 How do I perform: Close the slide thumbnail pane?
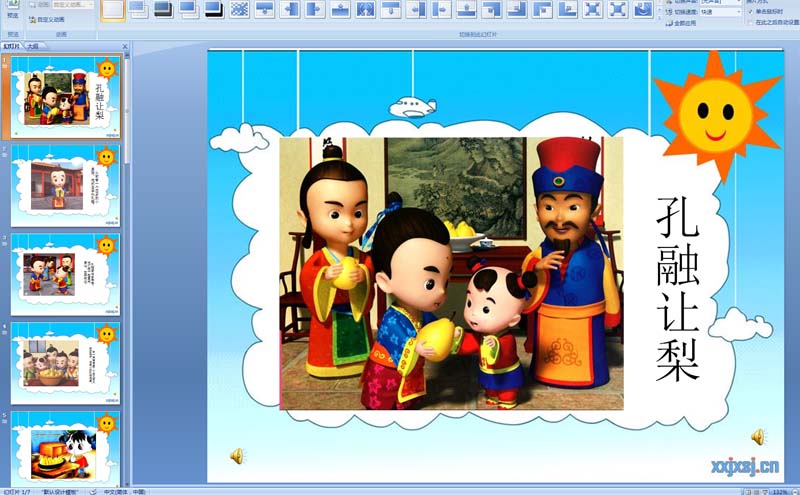(x=125, y=46)
